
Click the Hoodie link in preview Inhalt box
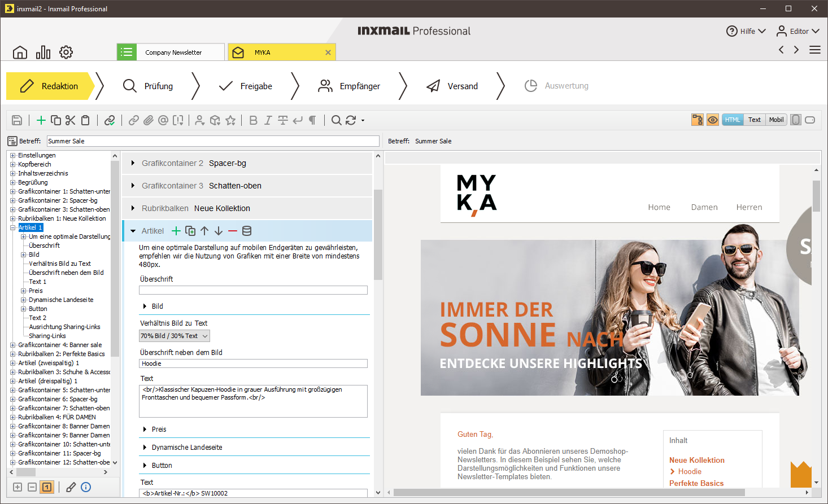(x=690, y=472)
